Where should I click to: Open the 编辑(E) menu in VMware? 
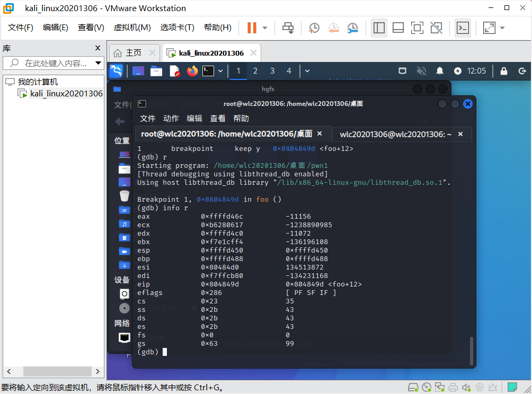coord(55,28)
